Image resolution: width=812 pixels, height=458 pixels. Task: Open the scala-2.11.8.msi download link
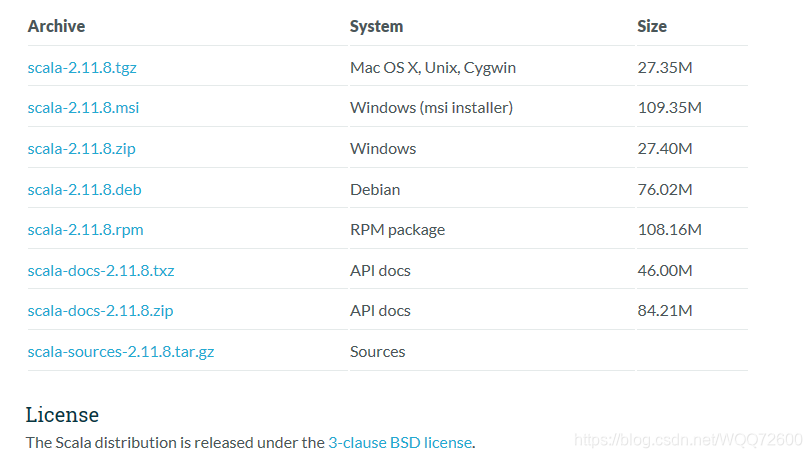[x=83, y=108]
